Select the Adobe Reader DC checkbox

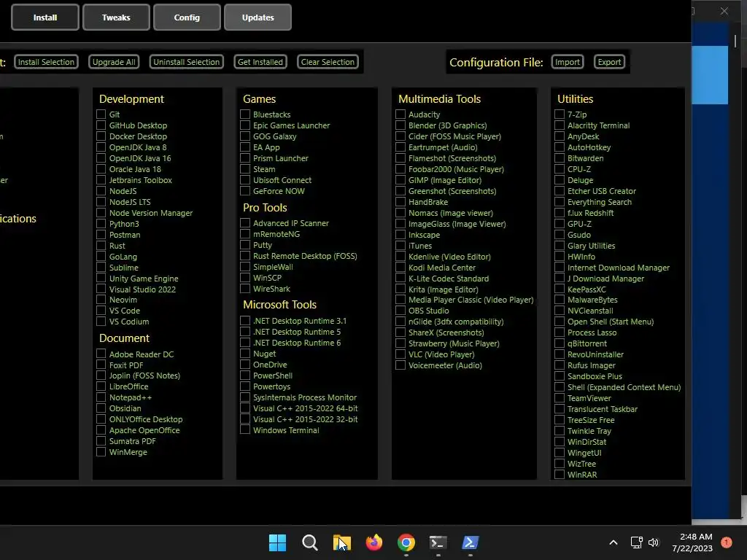[101, 354]
